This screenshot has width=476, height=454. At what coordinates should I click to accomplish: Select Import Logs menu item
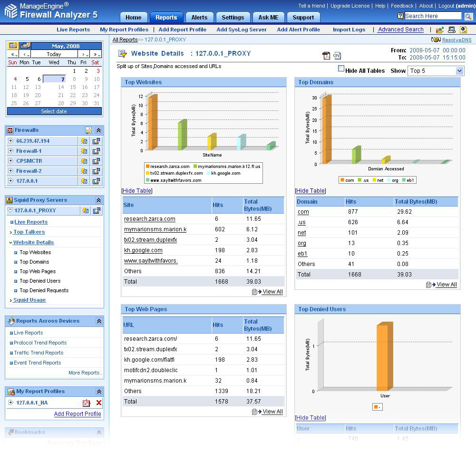349,30
